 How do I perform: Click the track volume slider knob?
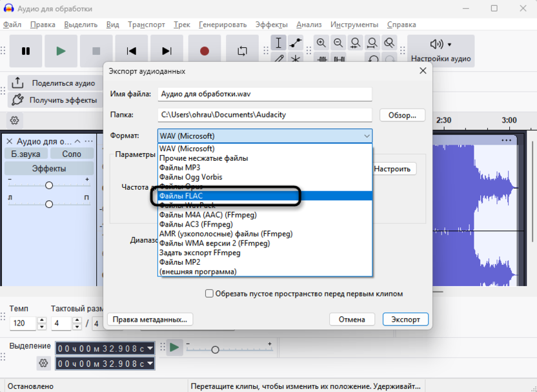(49, 185)
